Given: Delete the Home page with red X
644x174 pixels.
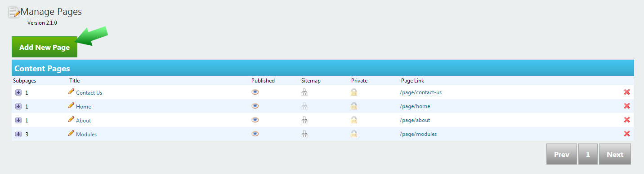Looking at the screenshot, I should tap(627, 106).
